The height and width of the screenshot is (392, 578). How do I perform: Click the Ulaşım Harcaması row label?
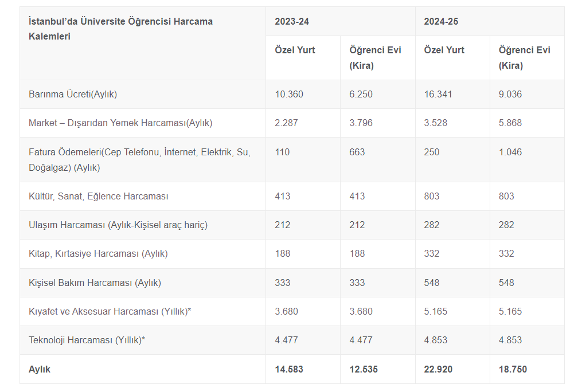click(x=118, y=225)
